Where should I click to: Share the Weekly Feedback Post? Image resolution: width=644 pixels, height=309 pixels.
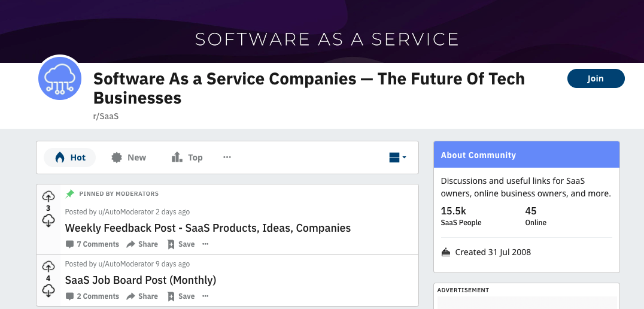point(142,244)
